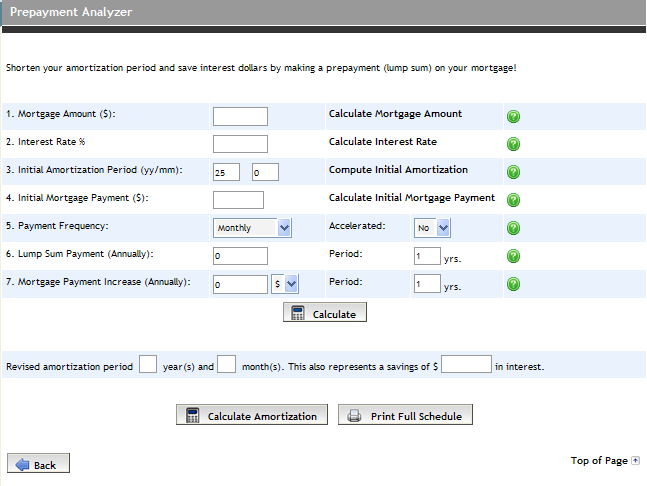Click the Calculate Amortization button
Image resolution: width=647 pixels, height=486 pixels.
tap(252, 415)
